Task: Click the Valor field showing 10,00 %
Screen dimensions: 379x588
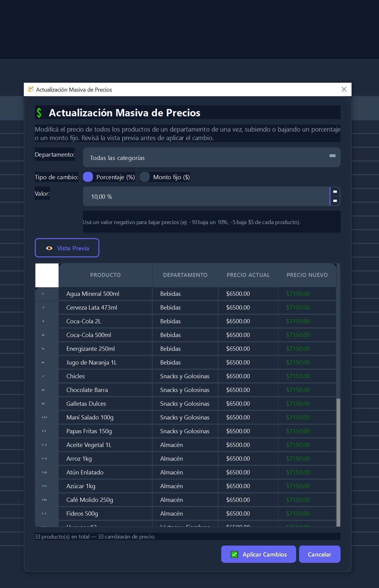Action: pyautogui.click(x=206, y=196)
